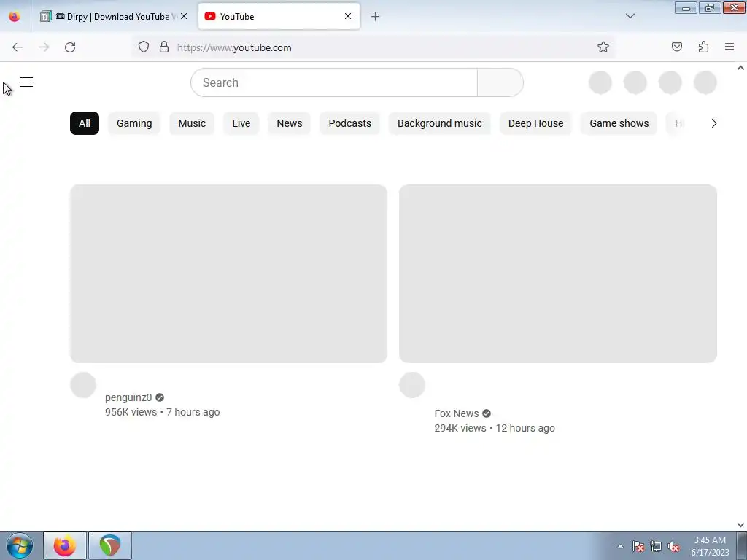The image size is (747, 560).
Task: Open the green-red app on the taskbar
Action: [110, 545]
